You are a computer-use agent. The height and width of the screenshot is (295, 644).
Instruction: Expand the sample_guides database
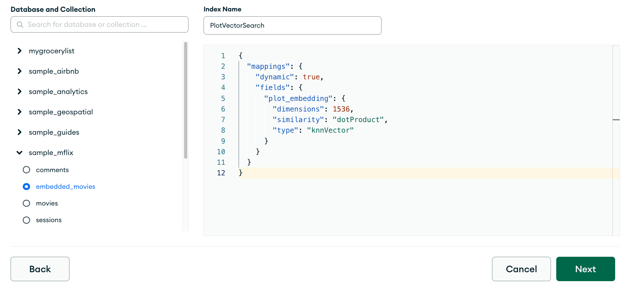point(20,132)
